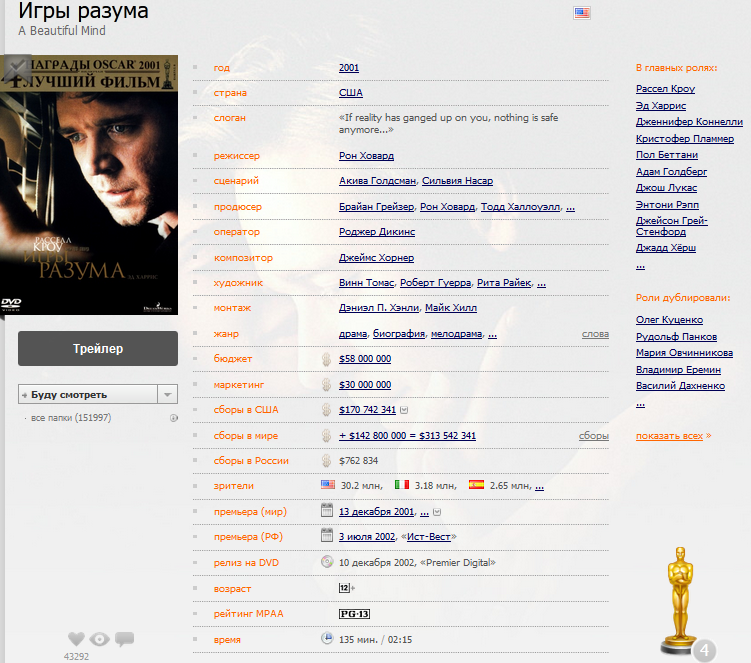
Task: Expand the сборы в США details arrow
Action: point(404,410)
